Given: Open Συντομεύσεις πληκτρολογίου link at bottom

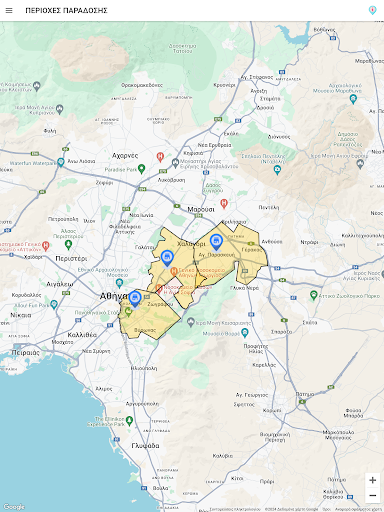Looking at the screenshot, I should tap(235, 509).
